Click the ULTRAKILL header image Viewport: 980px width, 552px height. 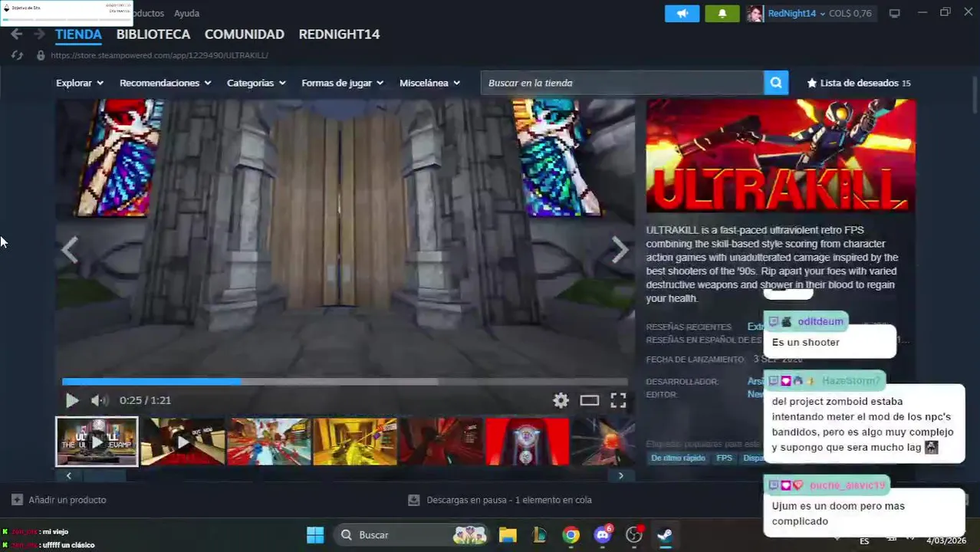pos(781,156)
